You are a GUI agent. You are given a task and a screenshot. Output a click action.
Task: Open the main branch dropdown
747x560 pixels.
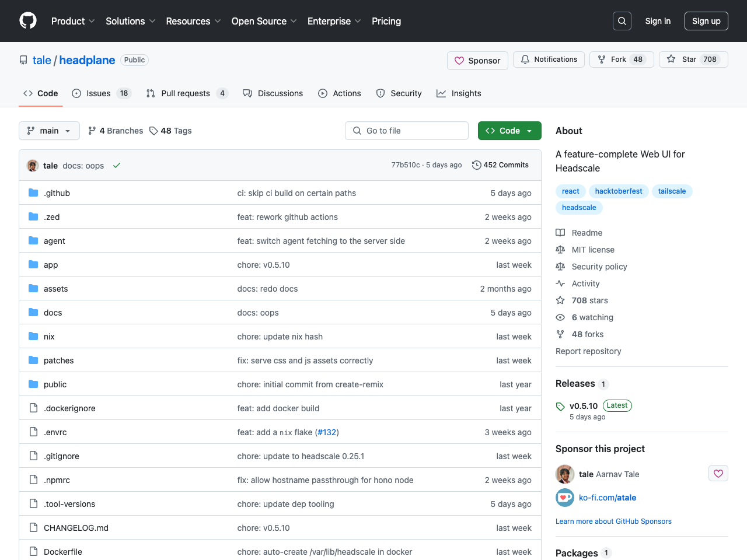pos(49,131)
